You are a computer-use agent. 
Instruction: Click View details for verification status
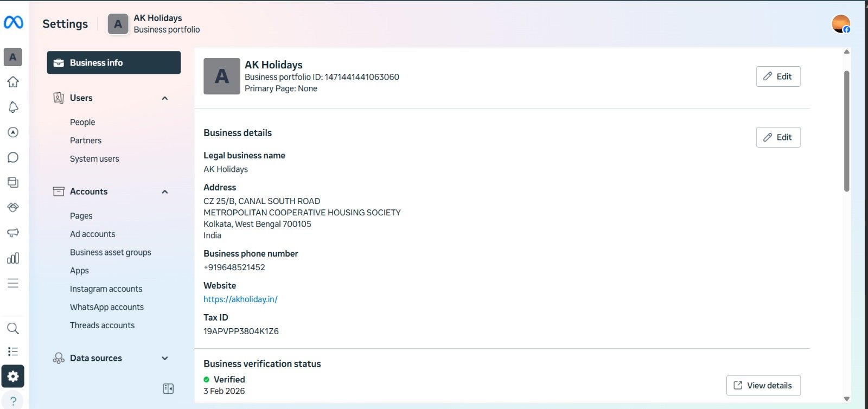click(763, 385)
